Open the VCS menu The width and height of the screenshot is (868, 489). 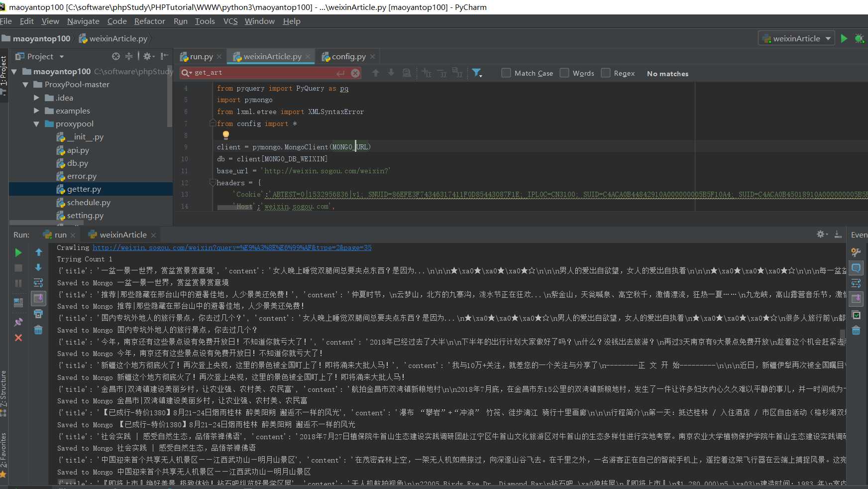(230, 21)
